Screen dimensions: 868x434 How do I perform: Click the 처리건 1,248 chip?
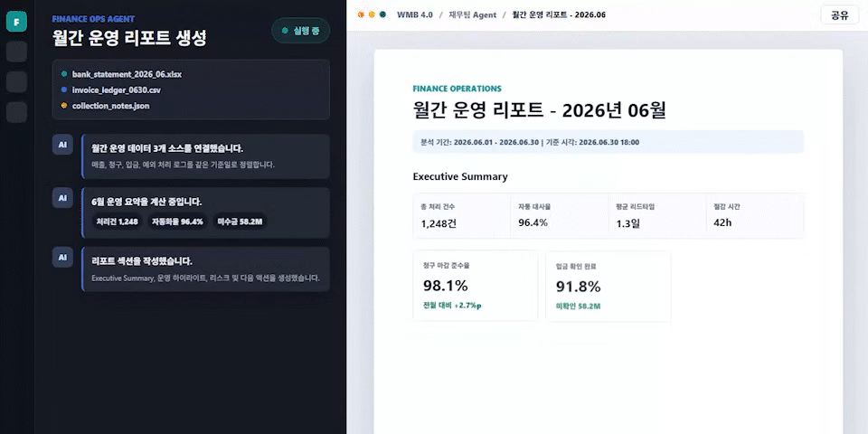(x=117, y=222)
